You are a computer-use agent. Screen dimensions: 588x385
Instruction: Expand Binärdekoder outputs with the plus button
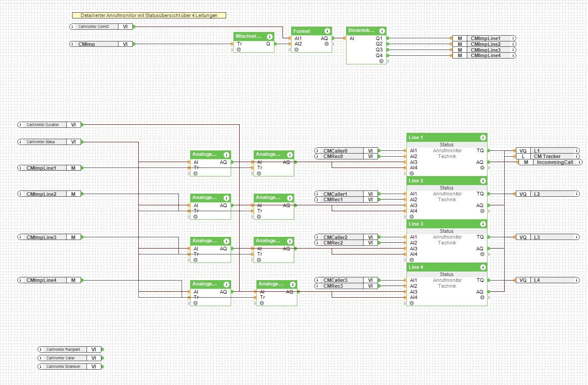381,61
